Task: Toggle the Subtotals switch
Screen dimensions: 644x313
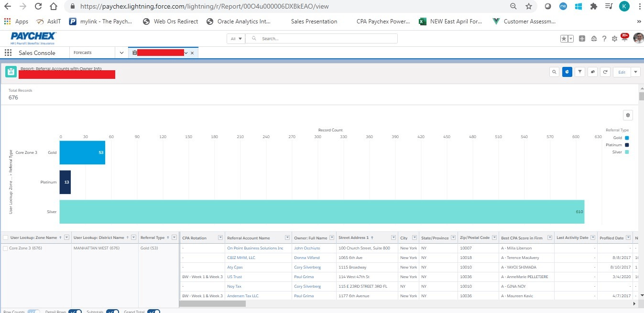Action: coord(112,312)
